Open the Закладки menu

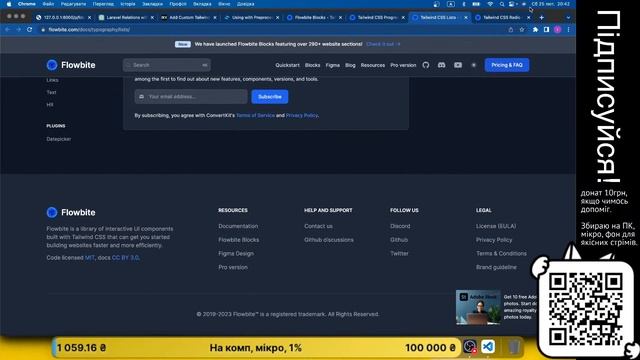click(152, 4)
